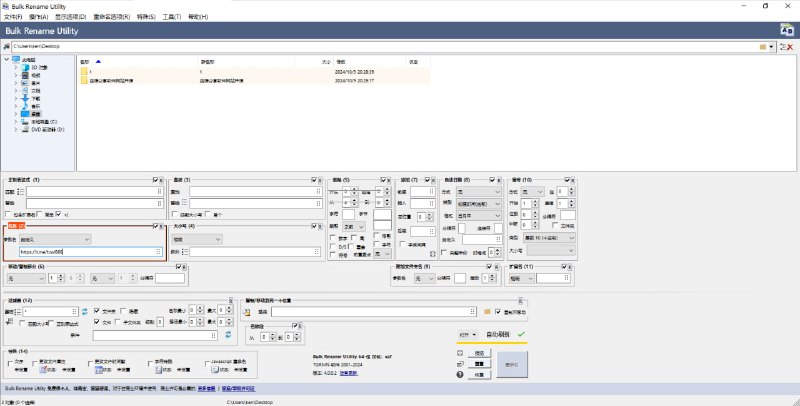Click the orange folder icon in copy/move location group
The image size is (800, 406).
(x=487, y=311)
